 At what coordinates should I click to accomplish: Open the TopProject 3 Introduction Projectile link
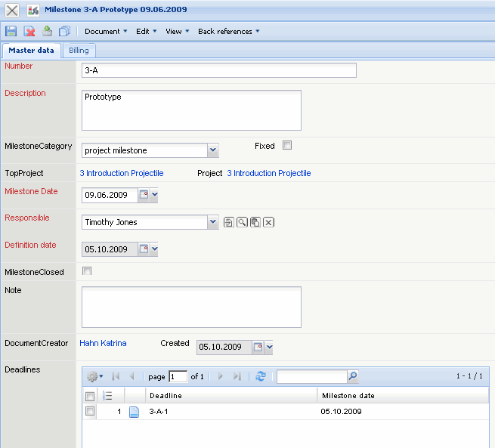tap(122, 173)
